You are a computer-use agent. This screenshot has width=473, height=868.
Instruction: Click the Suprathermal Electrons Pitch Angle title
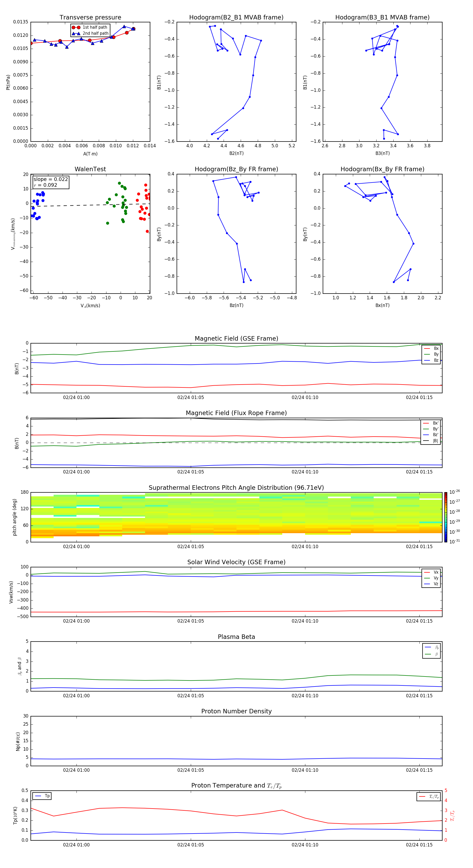236,488
